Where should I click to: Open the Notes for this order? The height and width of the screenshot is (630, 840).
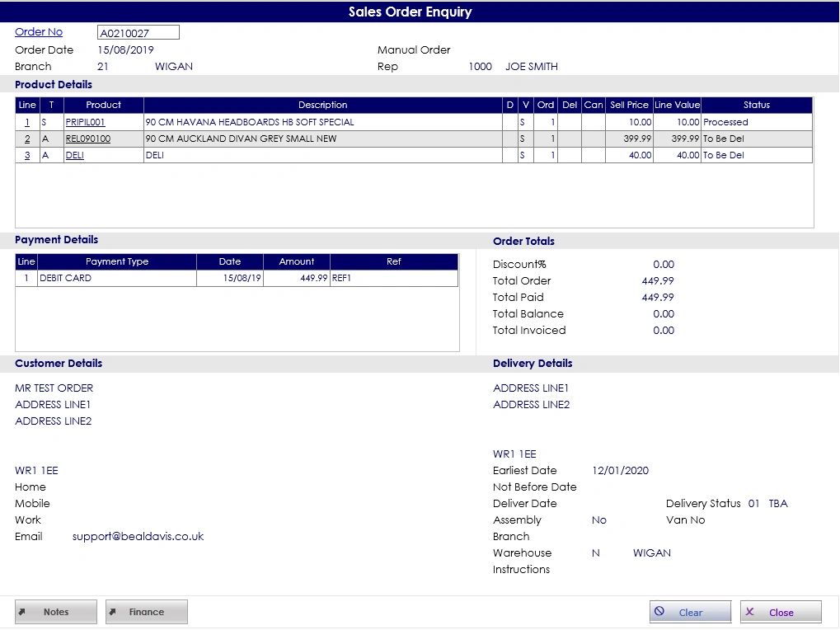[56, 612]
